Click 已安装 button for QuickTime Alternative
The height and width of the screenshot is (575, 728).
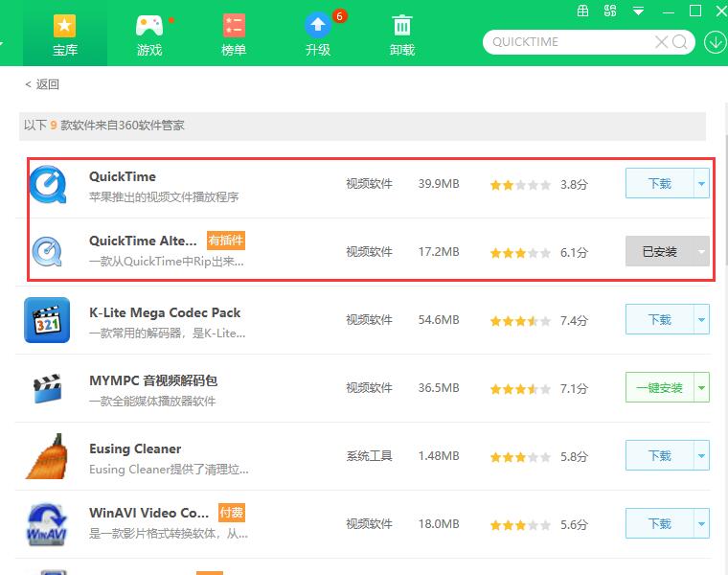pos(659,251)
